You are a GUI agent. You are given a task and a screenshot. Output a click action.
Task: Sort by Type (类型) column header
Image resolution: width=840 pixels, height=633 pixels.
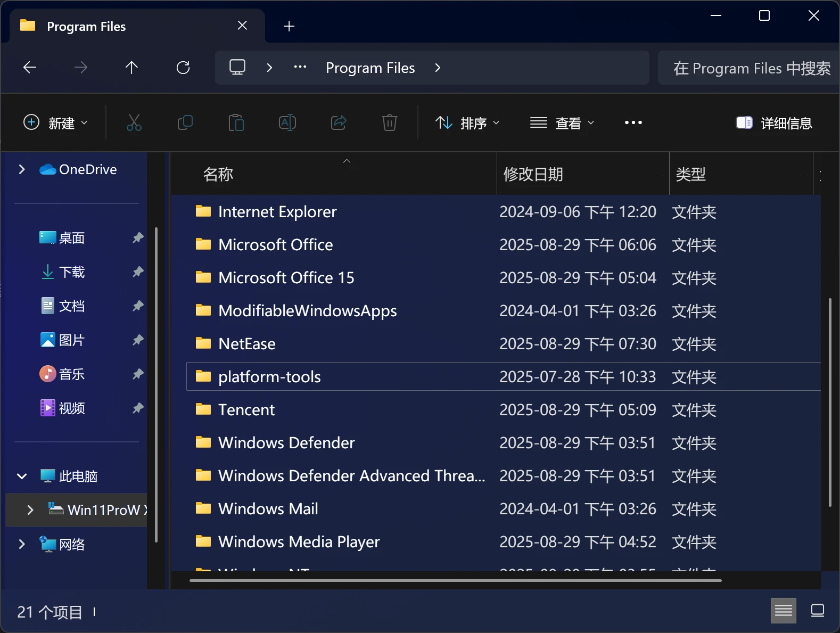741,174
